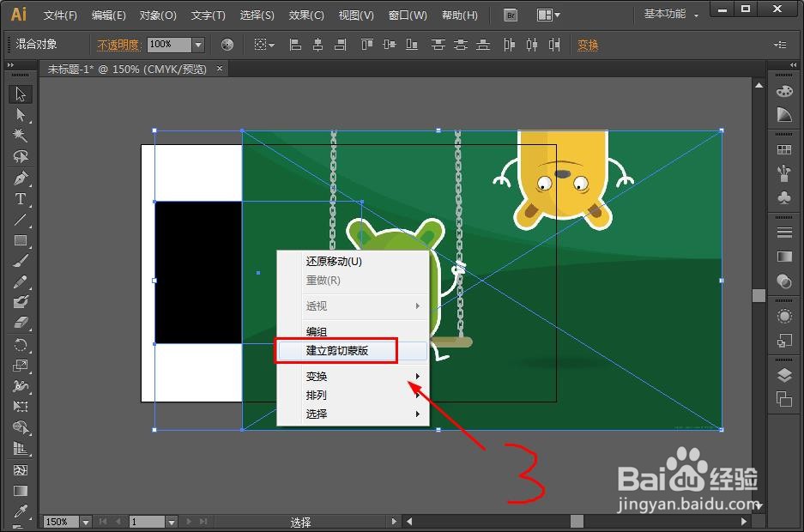Select the Paintbrush tool

tap(21, 261)
